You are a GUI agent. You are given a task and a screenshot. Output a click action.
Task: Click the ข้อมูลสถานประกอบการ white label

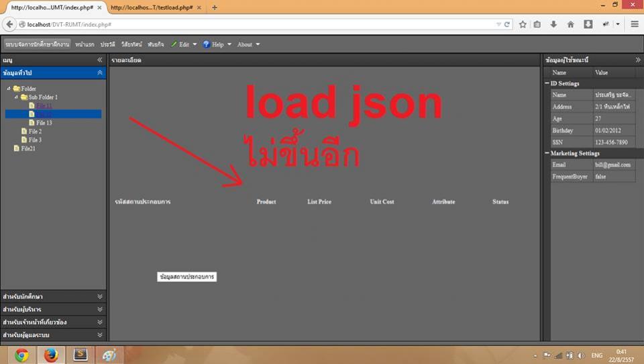tap(187, 277)
